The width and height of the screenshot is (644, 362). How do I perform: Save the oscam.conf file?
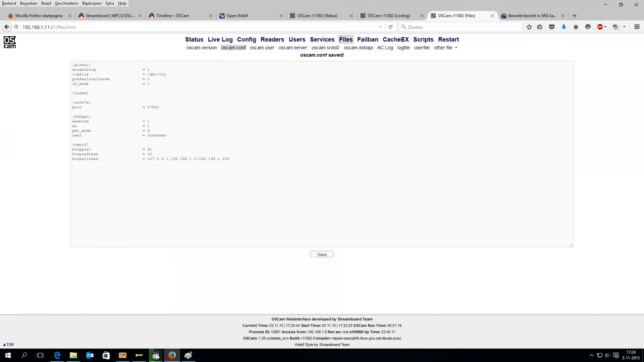click(x=322, y=254)
